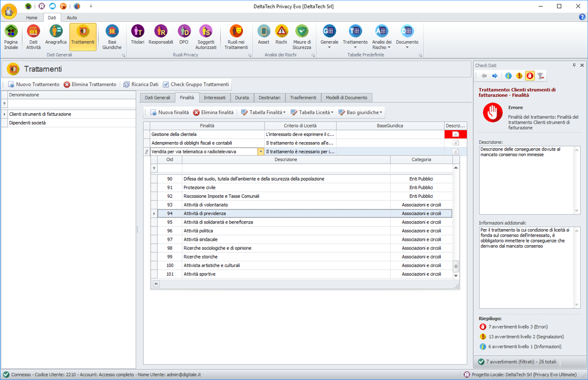Screen dimensions: 588x380
Task: Toggle the warnings filter in Check Dati
Action: (x=519, y=76)
